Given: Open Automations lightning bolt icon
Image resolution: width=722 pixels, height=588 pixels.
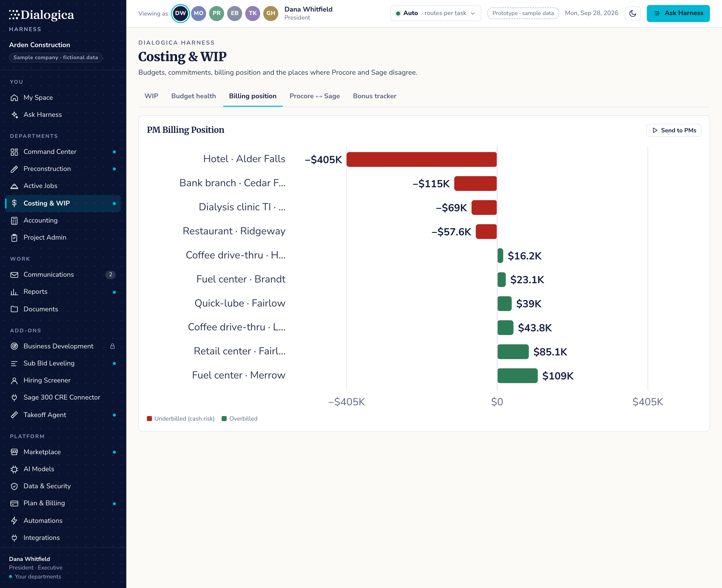Looking at the screenshot, I should [14, 521].
